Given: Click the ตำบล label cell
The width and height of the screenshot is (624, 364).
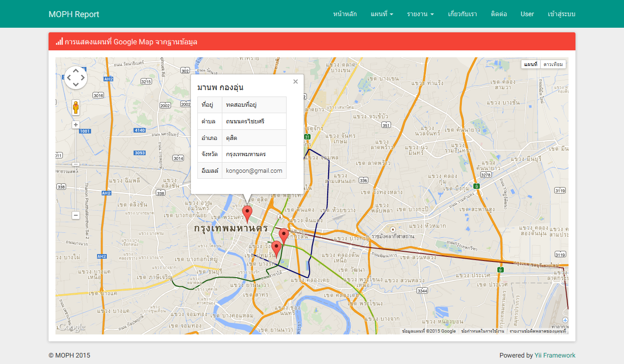Looking at the screenshot, I should click(210, 121).
